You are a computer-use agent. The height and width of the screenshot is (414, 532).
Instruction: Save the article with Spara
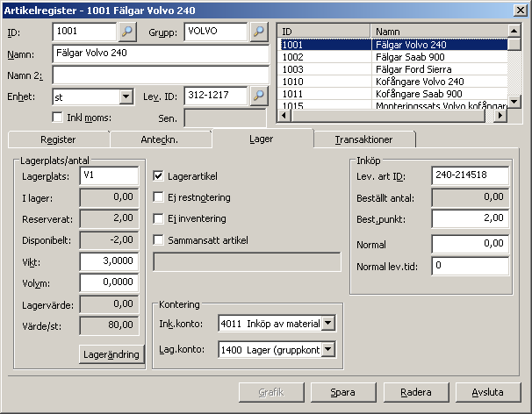(343, 392)
